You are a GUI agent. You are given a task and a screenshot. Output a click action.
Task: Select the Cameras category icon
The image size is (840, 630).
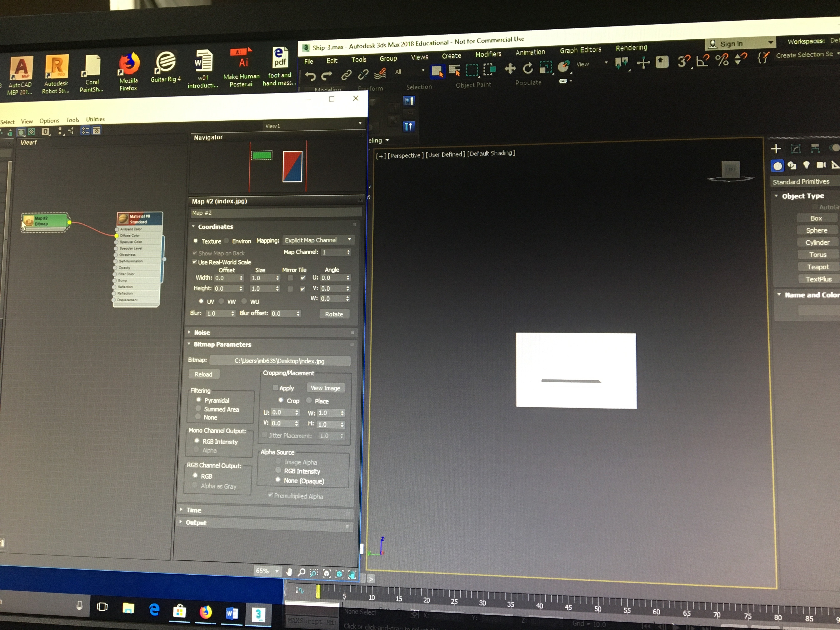[x=821, y=165]
